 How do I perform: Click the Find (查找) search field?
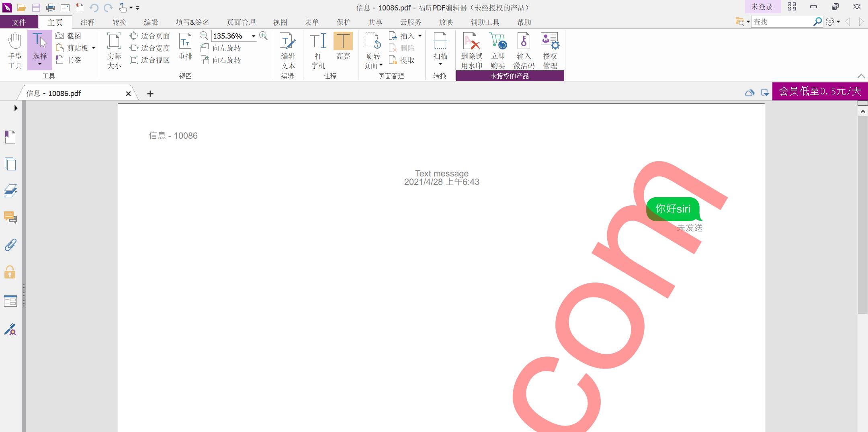(782, 22)
